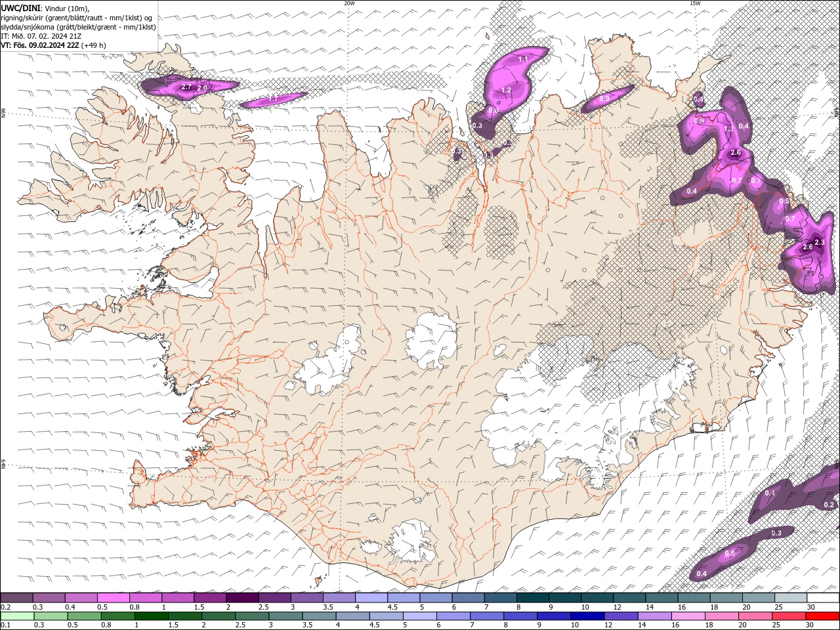Select the darkest green 1–1.5 rain swatch
This screenshot has height=630, width=840.
tap(150, 616)
